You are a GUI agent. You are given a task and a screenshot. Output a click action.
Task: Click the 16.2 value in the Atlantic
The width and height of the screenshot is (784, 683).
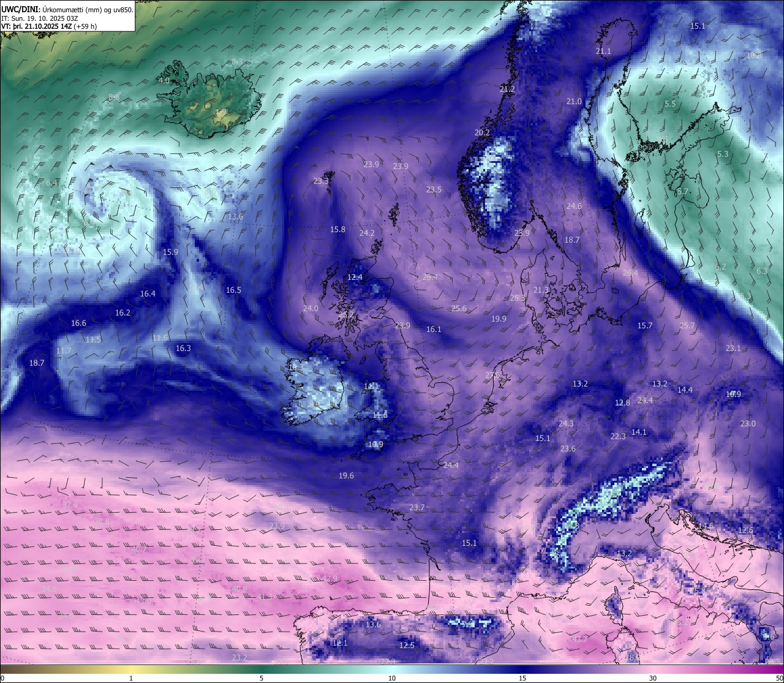[x=123, y=313]
